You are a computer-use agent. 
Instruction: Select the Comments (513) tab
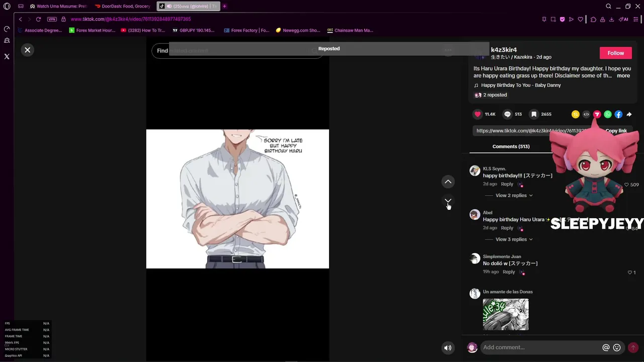(511, 146)
